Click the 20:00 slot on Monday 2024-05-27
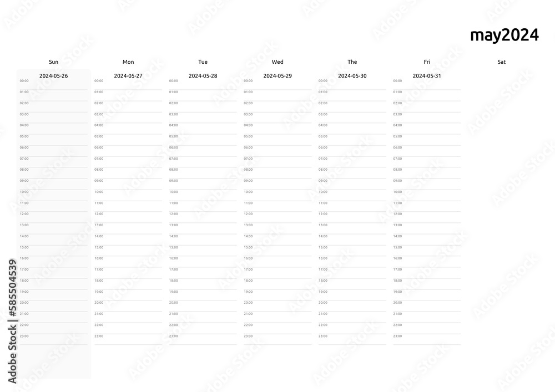 click(x=128, y=306)
